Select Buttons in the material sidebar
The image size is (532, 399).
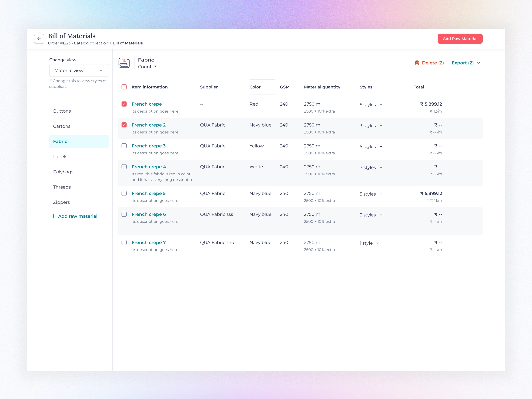(62, 111)
